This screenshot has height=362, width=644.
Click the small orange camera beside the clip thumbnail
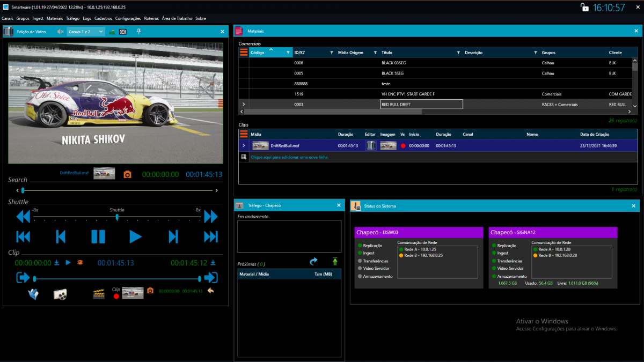click(x=150, y=291)
